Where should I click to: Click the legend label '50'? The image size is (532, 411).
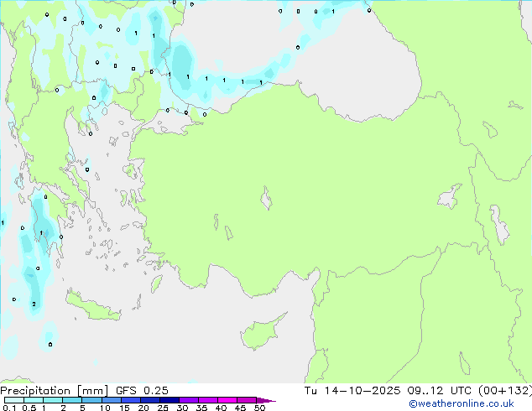(259, 408)
